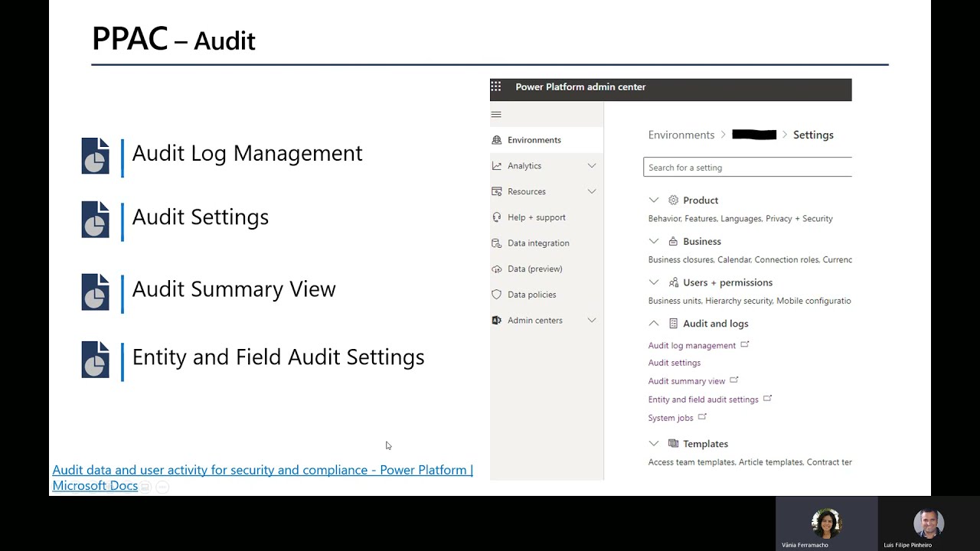980x551 pixels.
Task: Open the Entity and field audit settings link
Action: (x=704, y=399)
